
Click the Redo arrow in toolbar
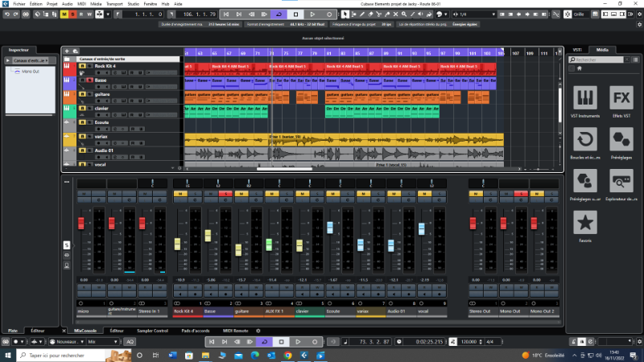pos(15,14)
